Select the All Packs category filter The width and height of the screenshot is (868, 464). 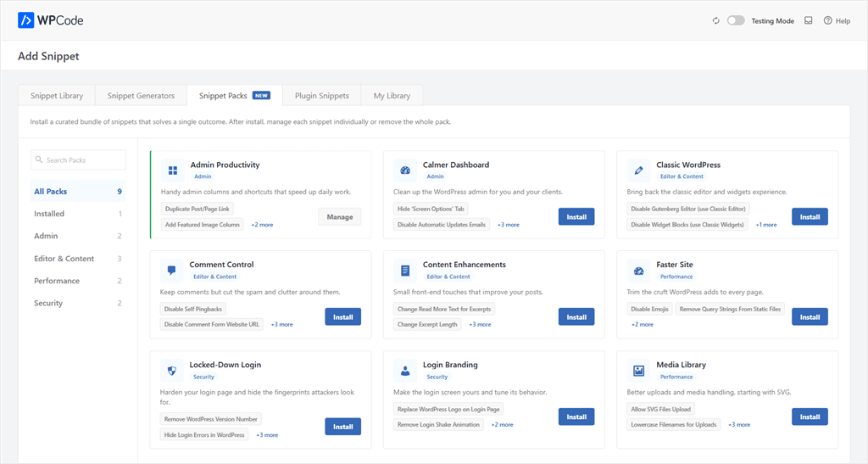(x=78, y=191)
